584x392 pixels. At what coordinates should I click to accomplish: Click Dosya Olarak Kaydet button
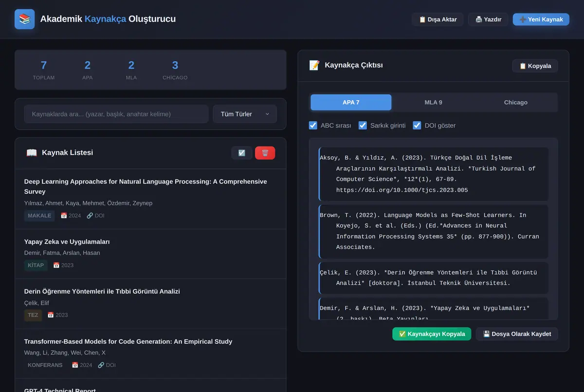pos(517,334)
